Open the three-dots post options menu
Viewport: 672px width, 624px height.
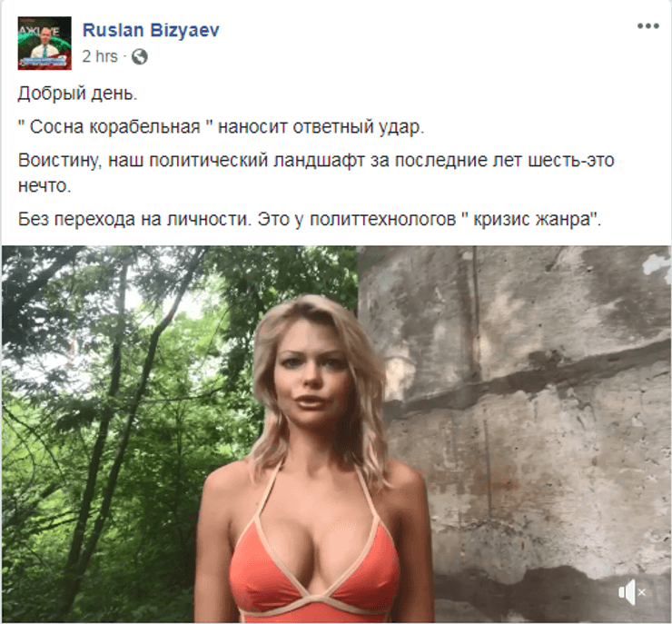[647, 26]
